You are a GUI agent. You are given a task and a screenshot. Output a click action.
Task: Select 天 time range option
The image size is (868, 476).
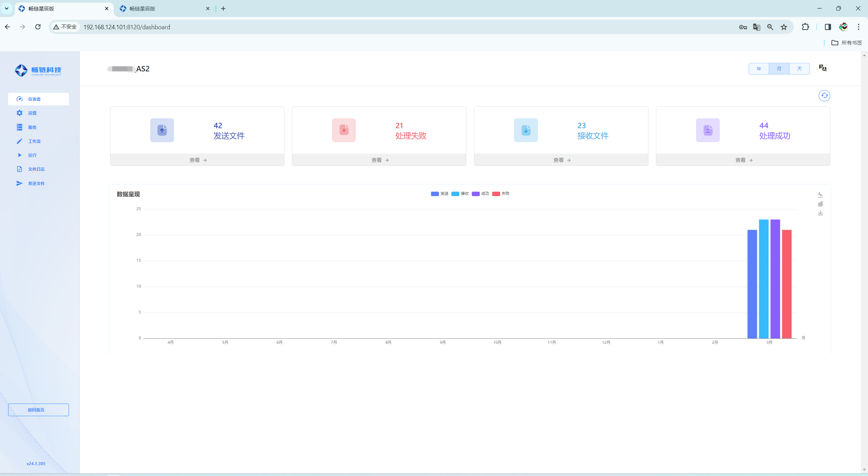[x=799, y=69]
